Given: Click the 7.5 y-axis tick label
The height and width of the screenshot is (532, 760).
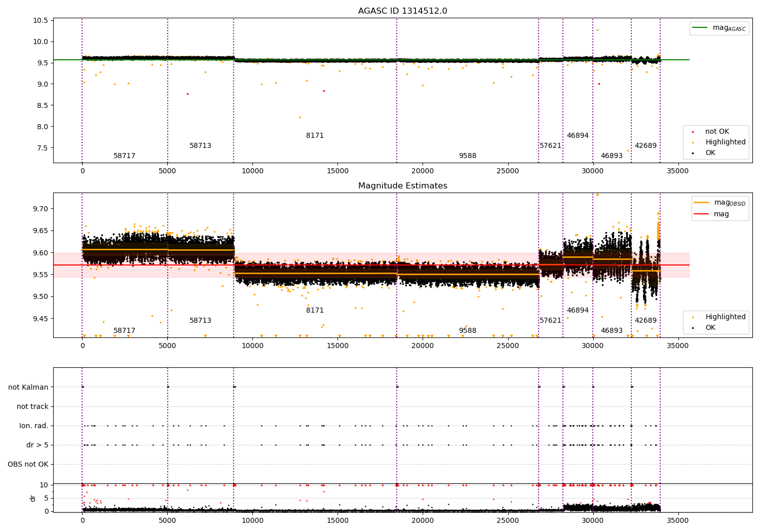Looking at the screenshot, I should (x=43, y=148).
